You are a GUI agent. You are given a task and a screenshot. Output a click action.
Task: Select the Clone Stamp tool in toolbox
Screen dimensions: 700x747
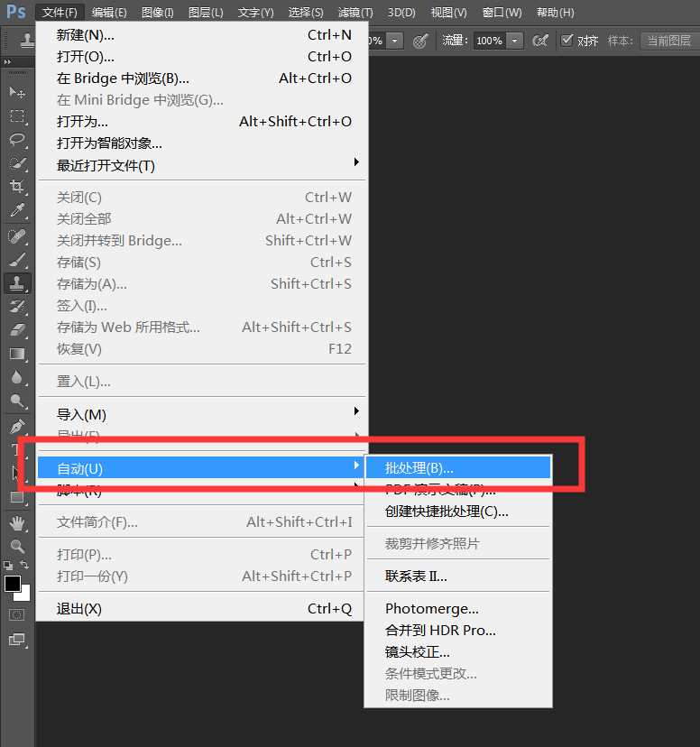coord(17,283)
